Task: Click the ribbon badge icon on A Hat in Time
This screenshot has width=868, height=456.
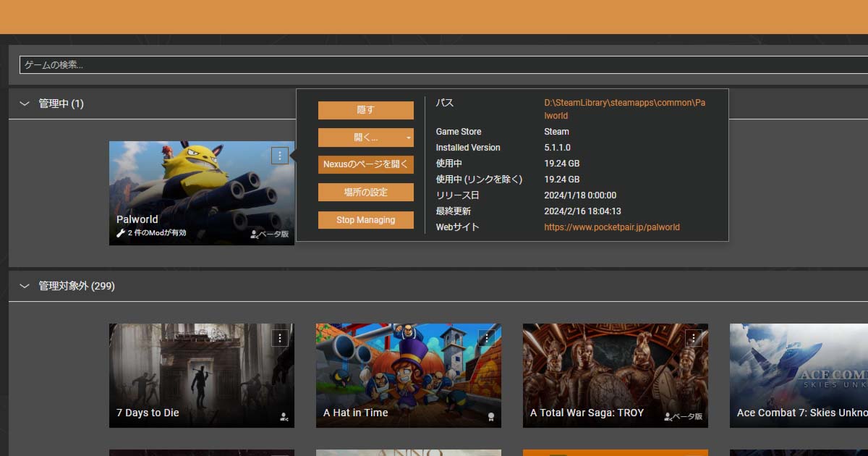Action: (491, 417)
